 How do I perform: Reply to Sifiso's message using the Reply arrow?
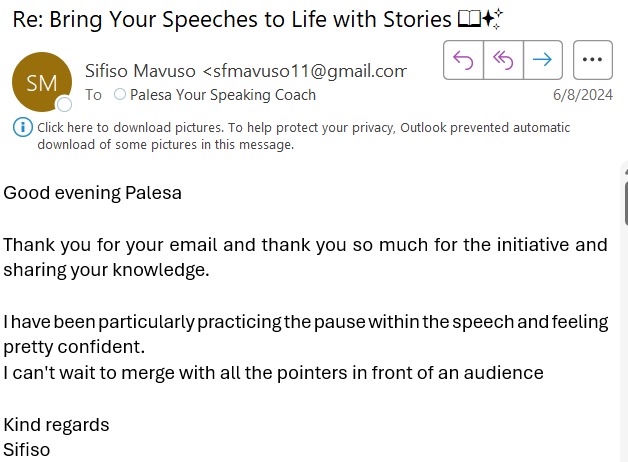463,60
